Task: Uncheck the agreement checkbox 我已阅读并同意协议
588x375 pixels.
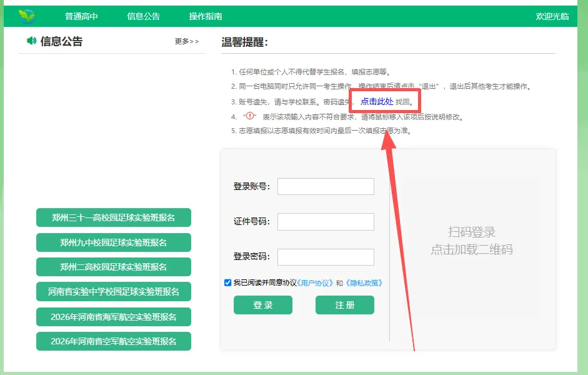Action: point(227,282)
